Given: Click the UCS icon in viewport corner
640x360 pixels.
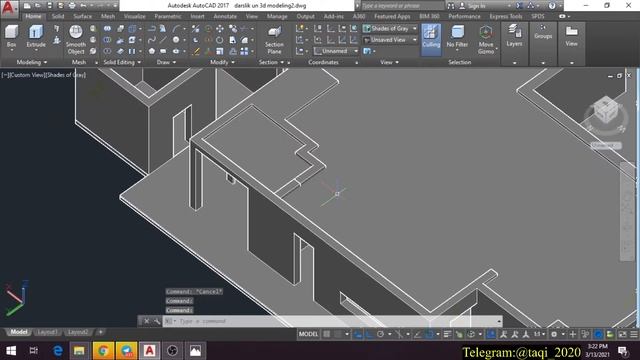Looking at the screenshot, I should (16, 299).
